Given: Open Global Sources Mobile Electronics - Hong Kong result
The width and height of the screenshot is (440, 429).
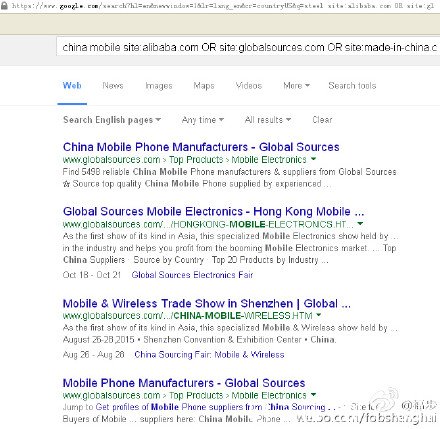Looking at the screenshot, I should (x=213, y=211).
